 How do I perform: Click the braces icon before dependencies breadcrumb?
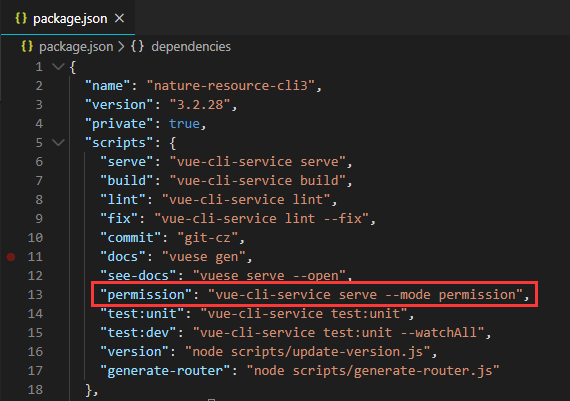click(x=137, y=47)
